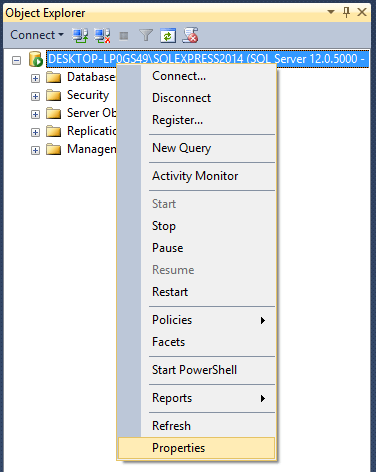Click Stop in the context menu
The height and width of the screenshot is (472, 376).
[197, 226]
